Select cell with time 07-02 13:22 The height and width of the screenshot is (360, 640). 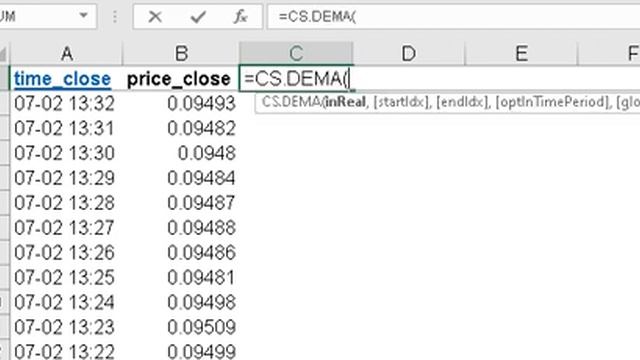[66, 351]
